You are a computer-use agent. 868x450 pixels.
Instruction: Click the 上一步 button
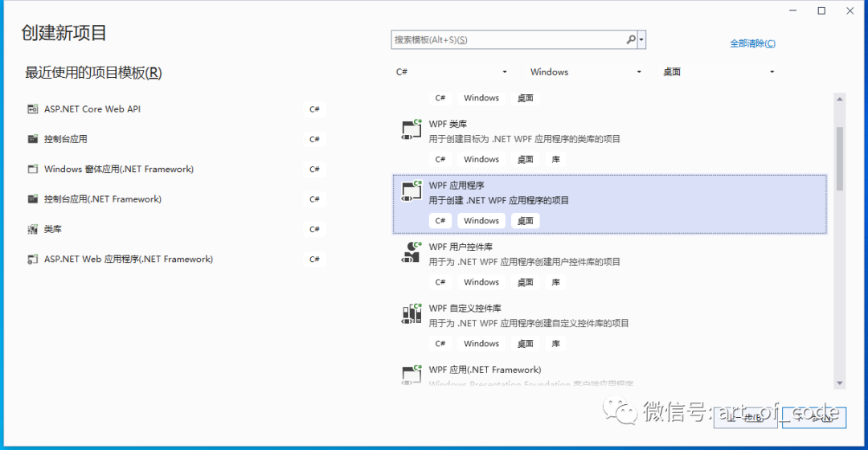pos(745,418)
